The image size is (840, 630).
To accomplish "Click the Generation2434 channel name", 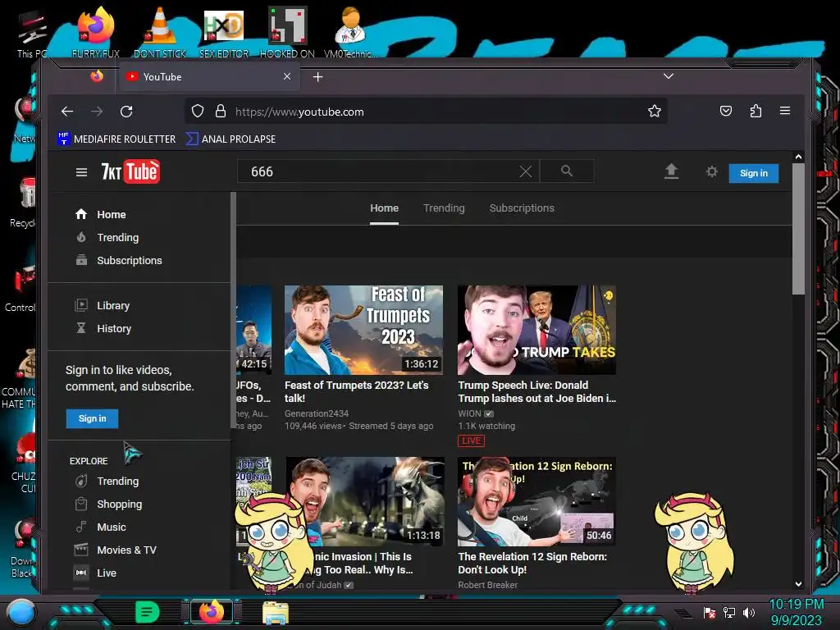I will (317, 413).
